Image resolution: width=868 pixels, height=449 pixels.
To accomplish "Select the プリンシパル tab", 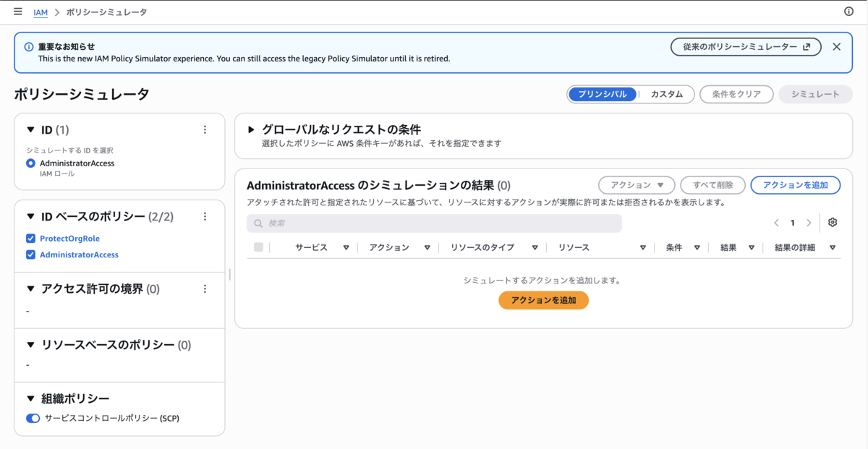I will click(603, 94).
